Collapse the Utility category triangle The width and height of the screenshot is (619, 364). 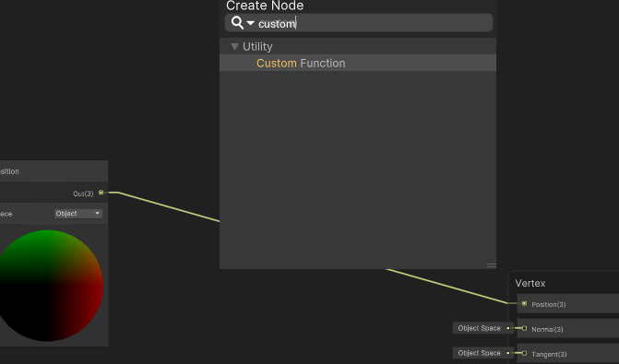click(234, 46)
